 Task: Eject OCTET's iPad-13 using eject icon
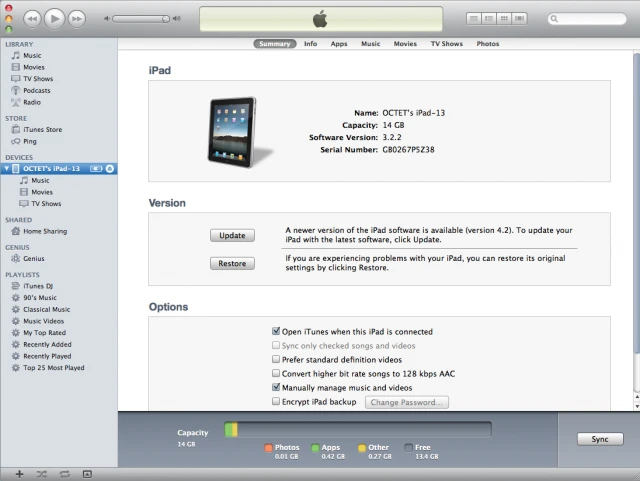110,169
